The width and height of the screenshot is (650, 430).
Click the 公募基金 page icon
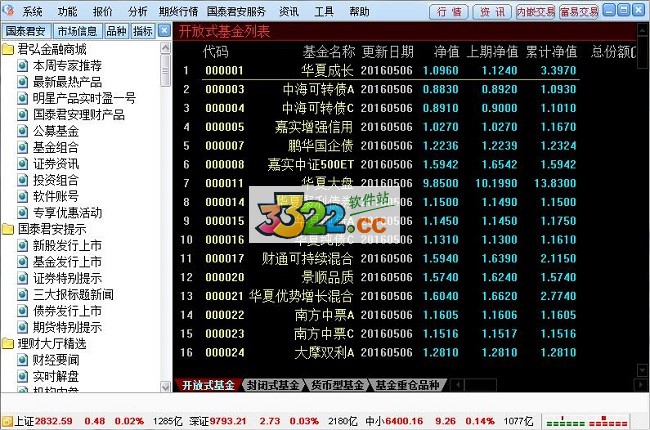(23, 131)
